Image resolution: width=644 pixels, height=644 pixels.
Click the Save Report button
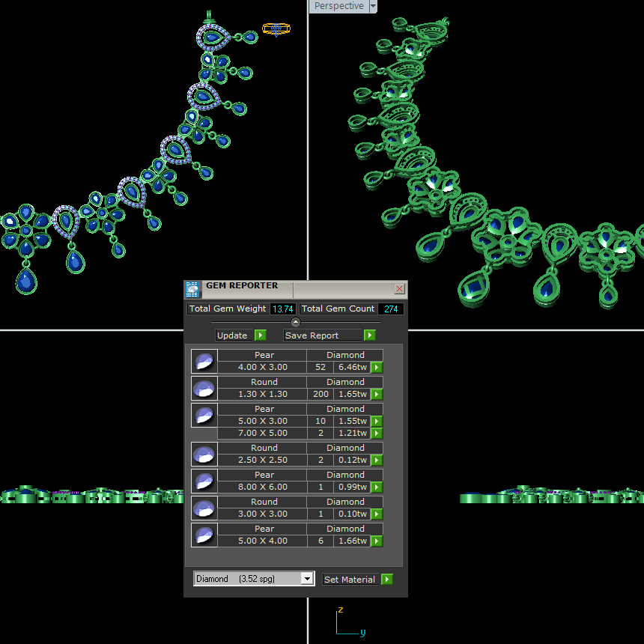pyautogui.click(x=329, y=335)
